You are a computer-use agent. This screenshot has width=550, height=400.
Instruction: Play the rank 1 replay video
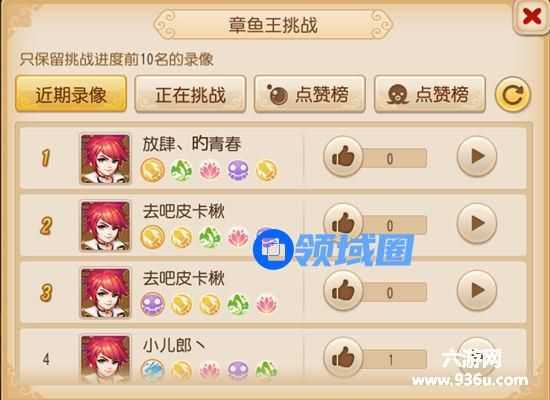click(477, 156)
